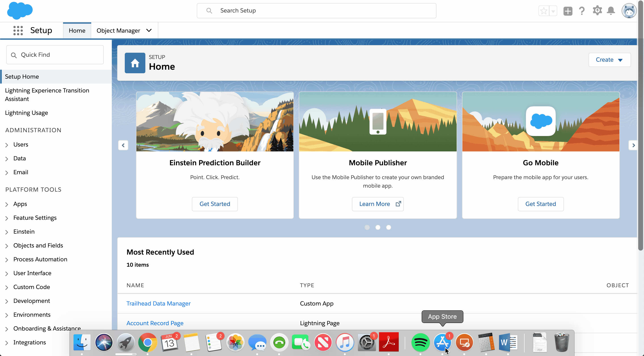The height and width of the screenshot is (356, 644).
Task: Open Launchpad rocket in the dock
Action: [x=126, y=342]
